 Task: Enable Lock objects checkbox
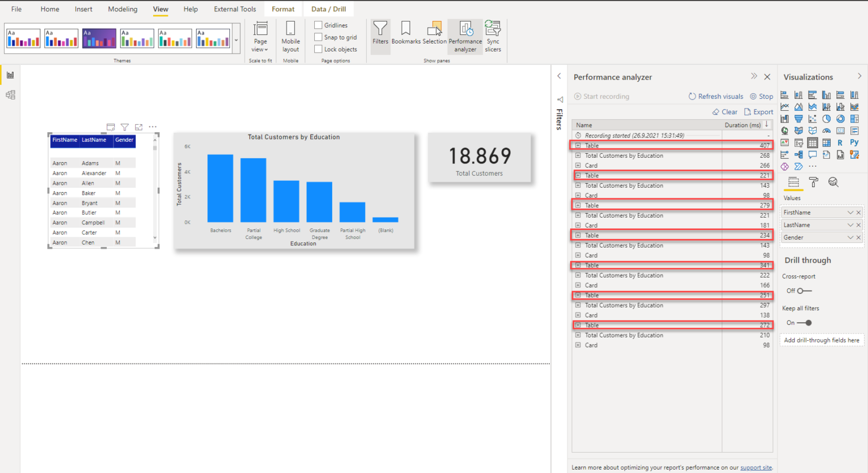coord(318,49)
